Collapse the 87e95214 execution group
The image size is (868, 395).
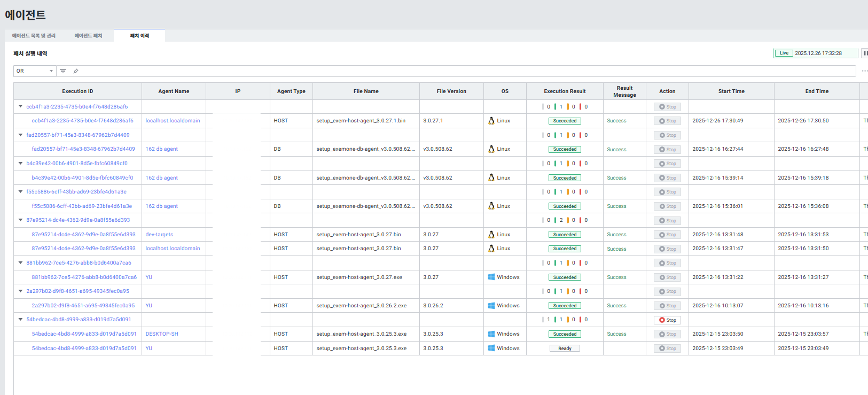click(21, 220)
